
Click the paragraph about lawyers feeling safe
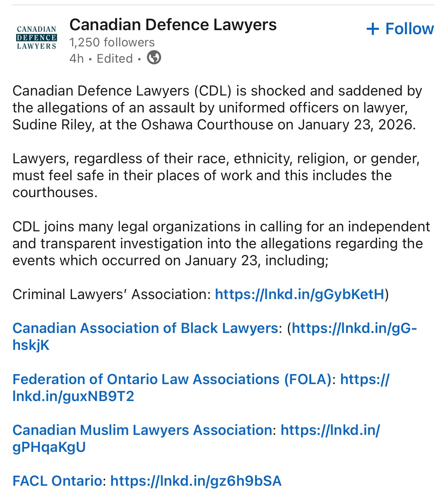point(217,175)
